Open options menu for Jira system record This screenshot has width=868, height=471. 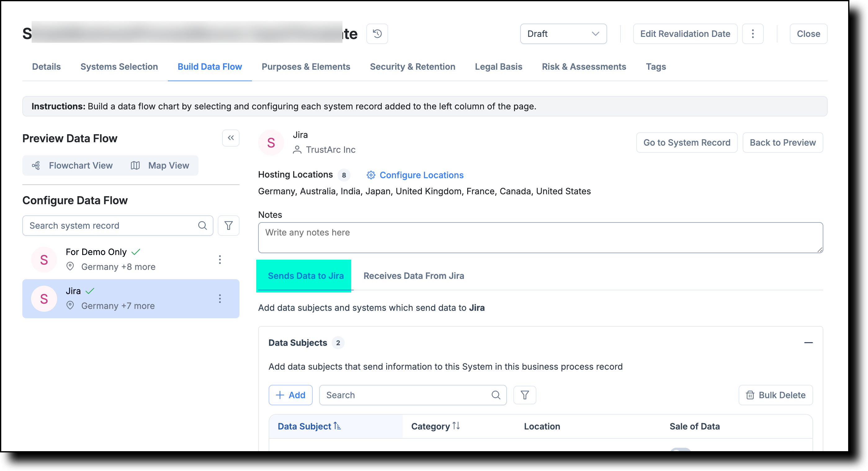coord(220,299)
